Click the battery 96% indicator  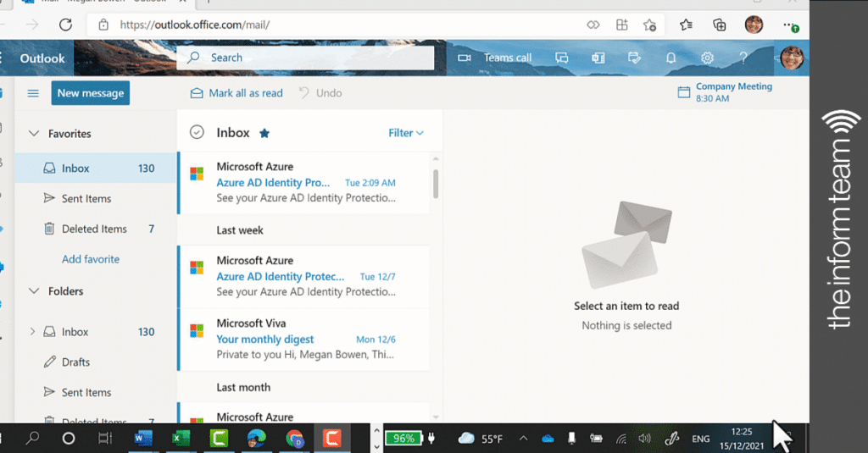(x=403, y=439)
